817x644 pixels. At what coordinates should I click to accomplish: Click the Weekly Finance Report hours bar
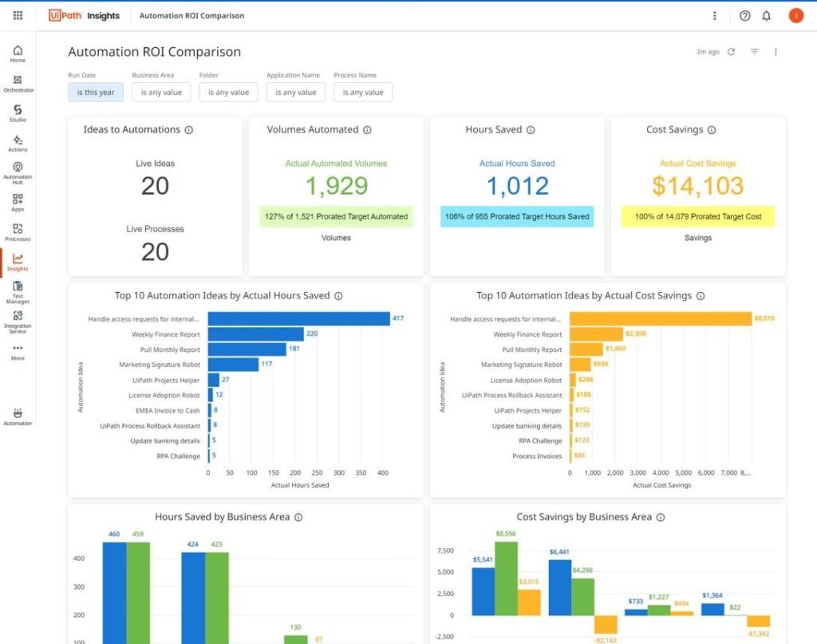point(255,334)
